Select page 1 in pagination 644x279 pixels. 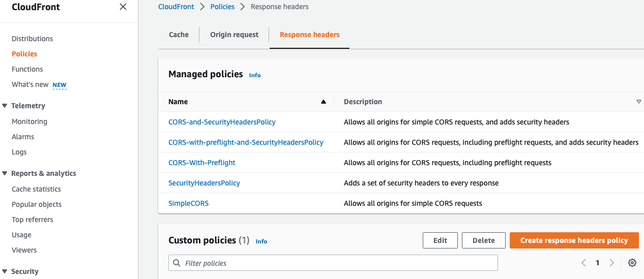click(598, 263)
